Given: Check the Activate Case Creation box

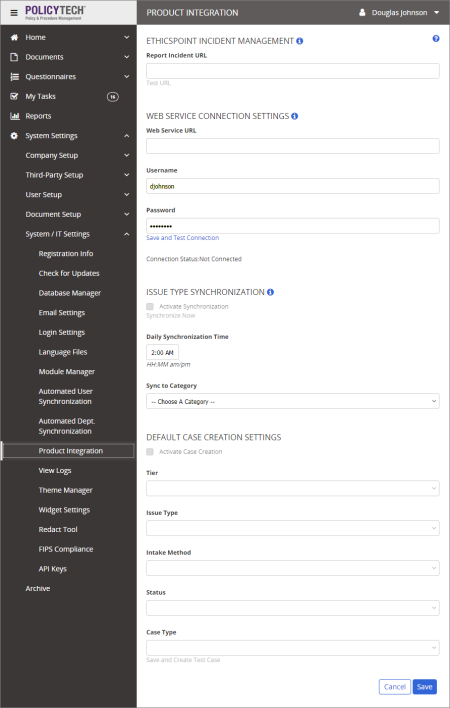Looking at the screenshot, I should pos(150,452).
